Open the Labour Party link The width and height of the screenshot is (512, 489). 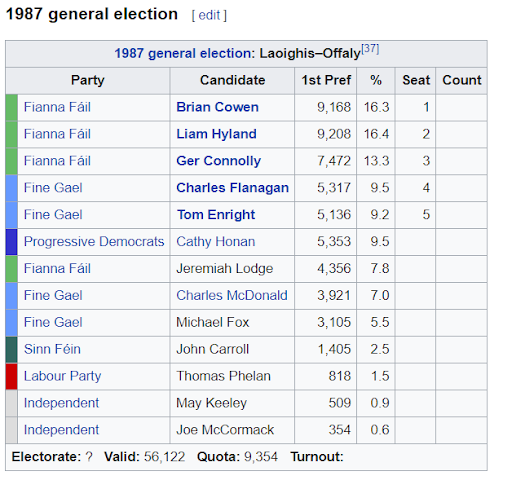[62, 376]
